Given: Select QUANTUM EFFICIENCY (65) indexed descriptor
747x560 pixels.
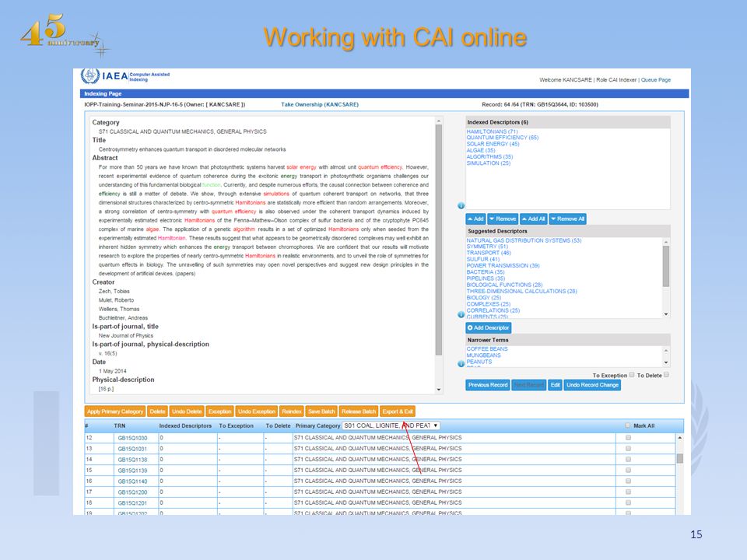Looking at the screenshot, I should (502, 138).
